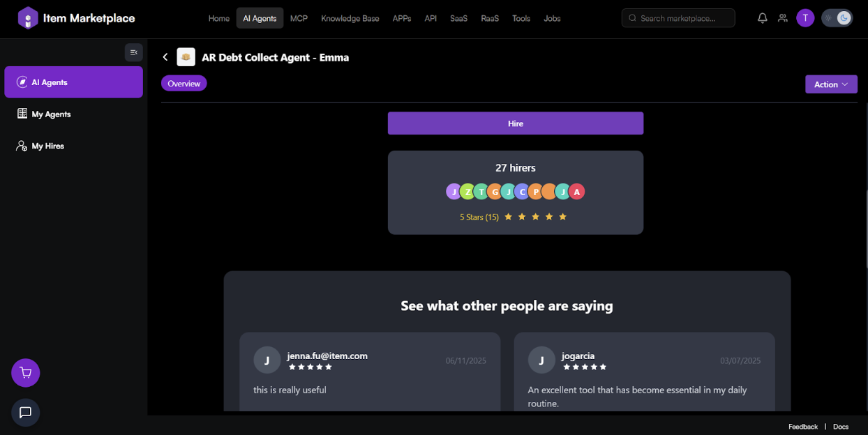Select the Knowledge Base nav tab
Screen dimensions: 868x435
coord(350,18)
